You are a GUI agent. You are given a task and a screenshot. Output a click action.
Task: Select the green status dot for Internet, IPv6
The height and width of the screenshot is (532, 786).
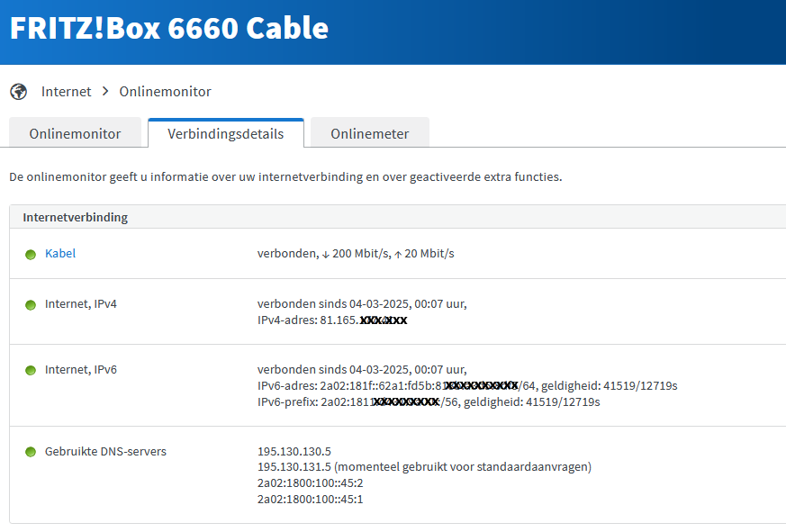point(30,370)
